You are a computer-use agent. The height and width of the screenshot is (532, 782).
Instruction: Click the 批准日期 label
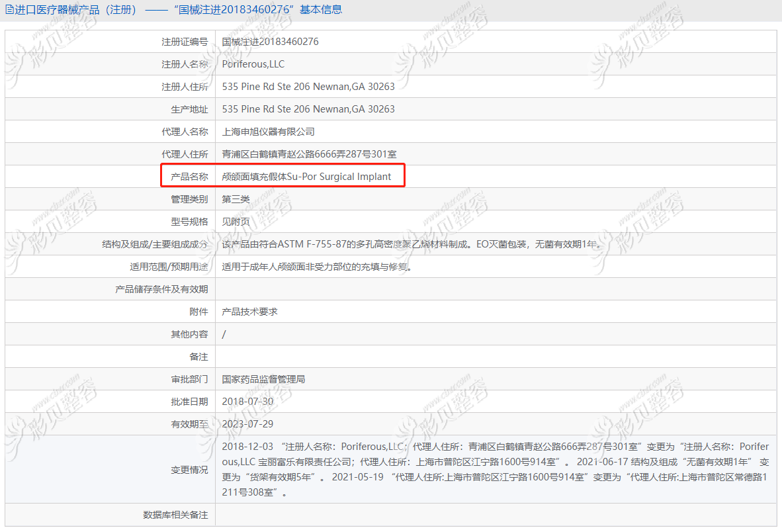coord(189,402)
